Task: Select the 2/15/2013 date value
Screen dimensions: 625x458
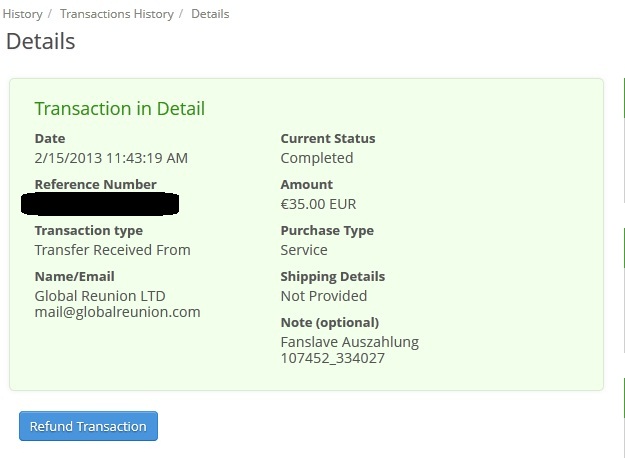Action: coord(111,158)
